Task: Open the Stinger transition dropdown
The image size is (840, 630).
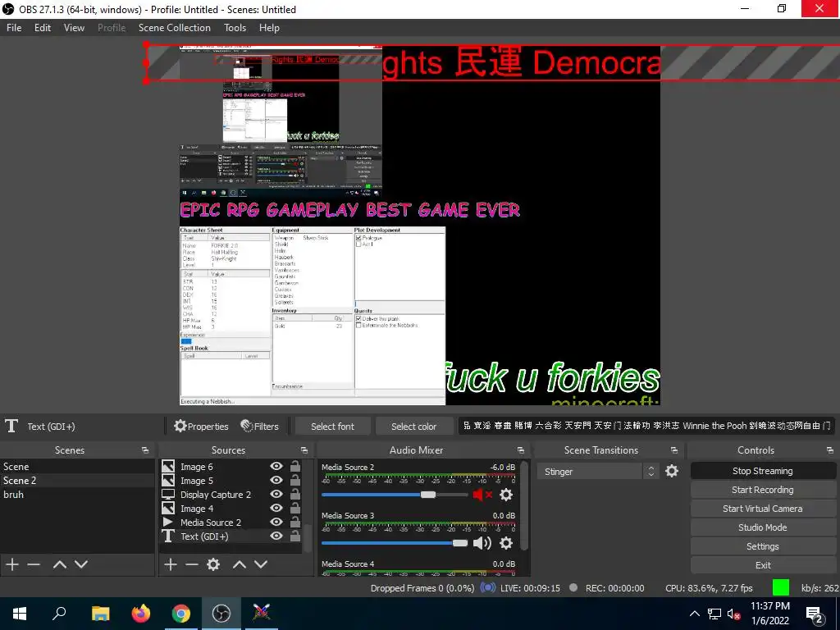Action: pos(590,472)
